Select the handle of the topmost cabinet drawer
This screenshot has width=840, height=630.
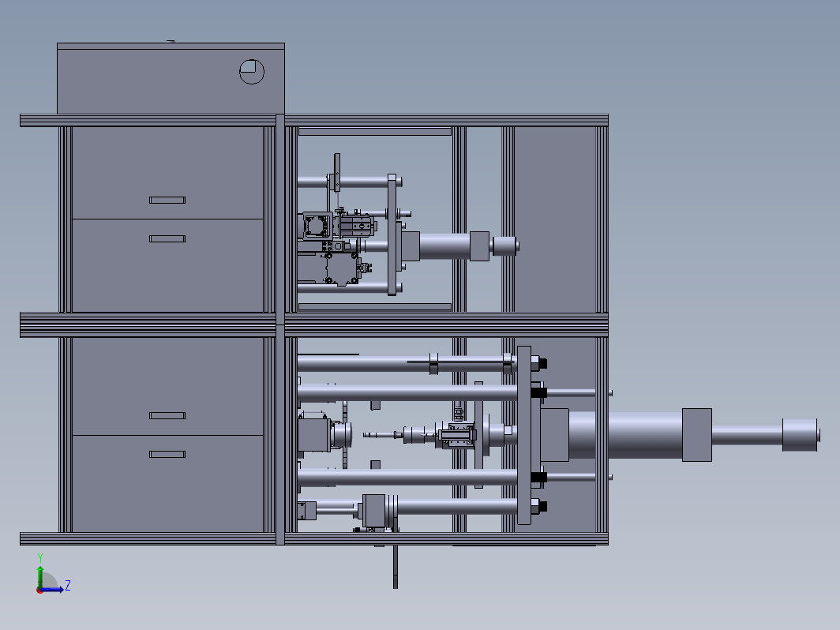(167, 200)
